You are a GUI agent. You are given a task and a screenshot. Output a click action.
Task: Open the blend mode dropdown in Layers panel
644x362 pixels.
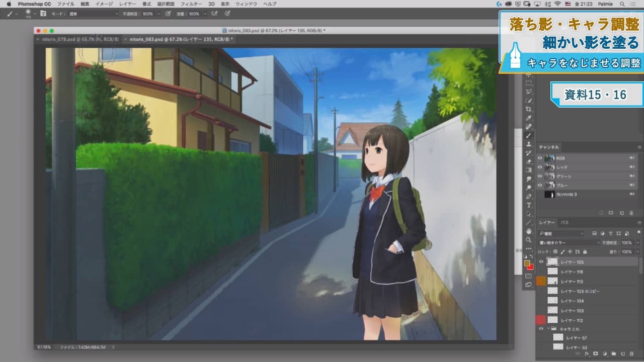point(569,242)
